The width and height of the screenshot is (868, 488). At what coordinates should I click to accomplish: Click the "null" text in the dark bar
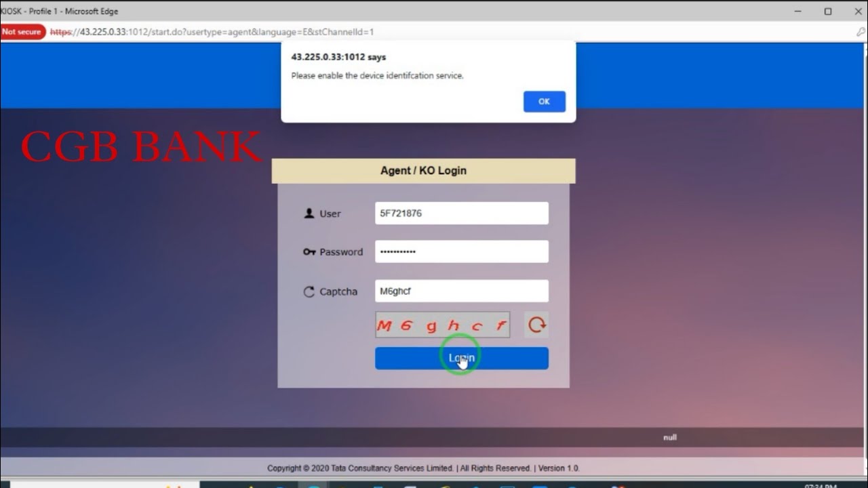click(670, 437)
